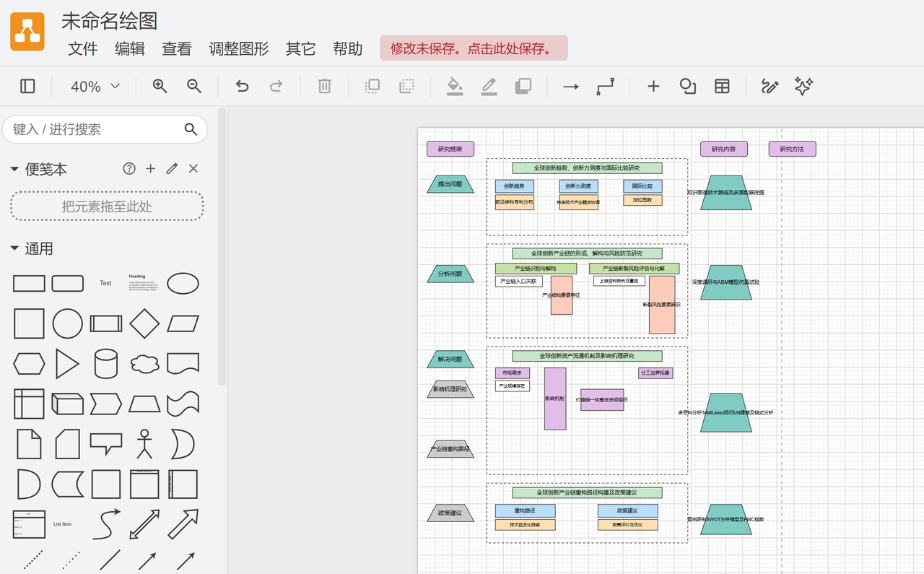
Task: Click the zoom in magnifier icon
Action: [x=160, y=87]
